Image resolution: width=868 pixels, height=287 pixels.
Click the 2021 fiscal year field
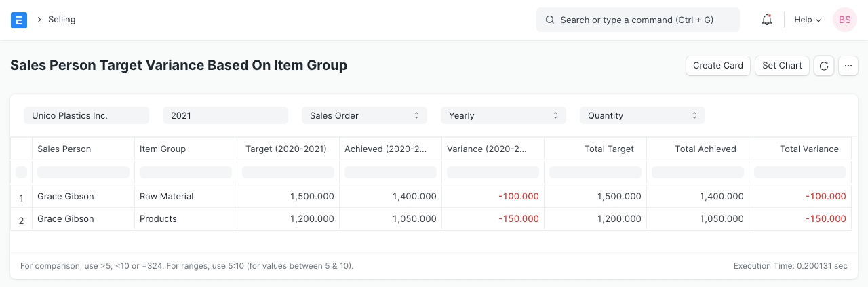click(225, 116)
